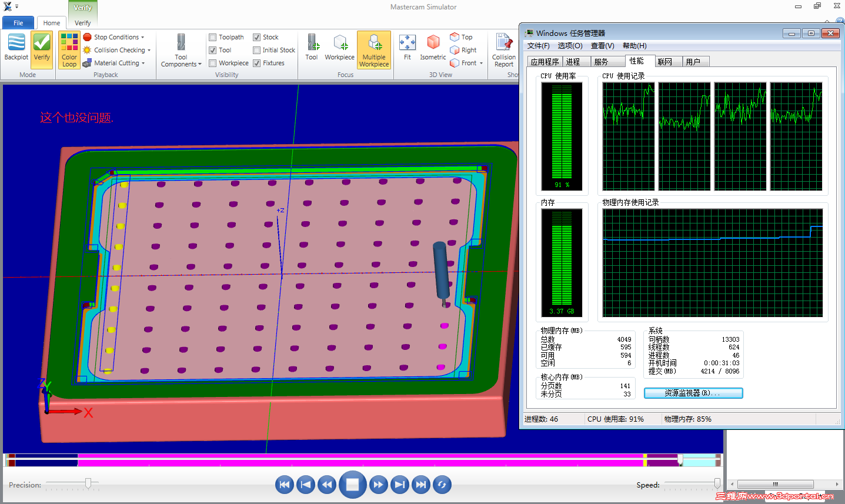
Task: Enable the Toolpath visibility checkbox
Action: [213, 37]
